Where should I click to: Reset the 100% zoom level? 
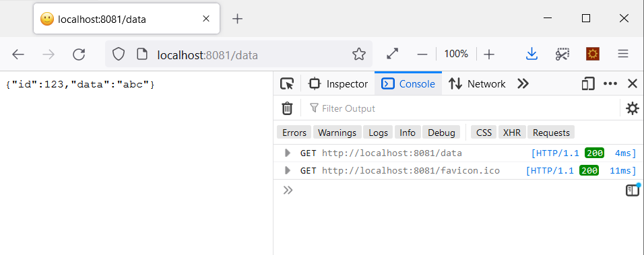coord(456,54)
